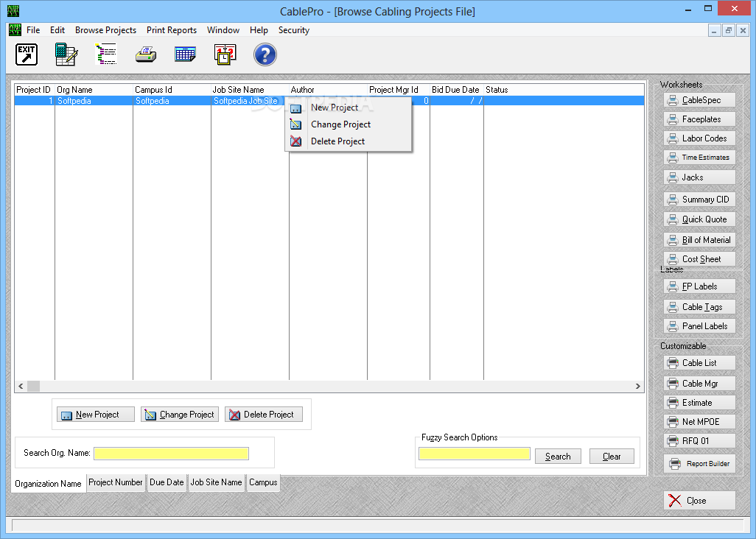The width and height of the screenshot is (756, 539).
Task: Choose Delete Project in the context menu
Action: [x=349, y=141]
